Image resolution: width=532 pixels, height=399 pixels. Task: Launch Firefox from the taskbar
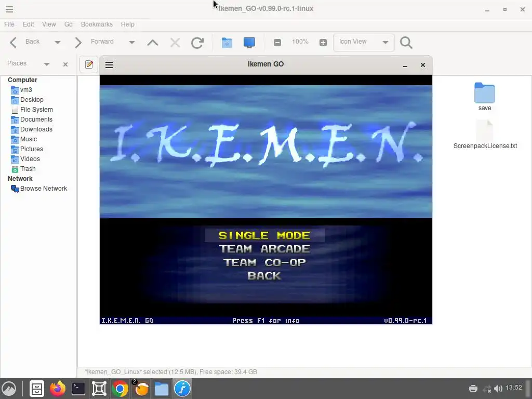tap(57, 389)
